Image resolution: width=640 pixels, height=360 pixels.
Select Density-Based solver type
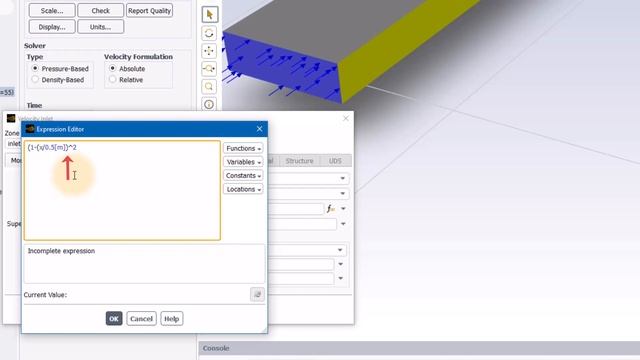[58, 80]
